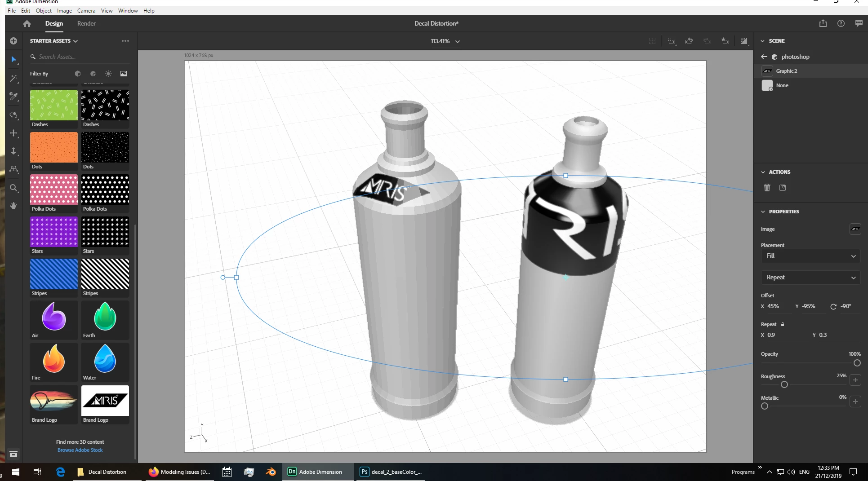Toggle the Models asset filter

click(x=78, y=74)
